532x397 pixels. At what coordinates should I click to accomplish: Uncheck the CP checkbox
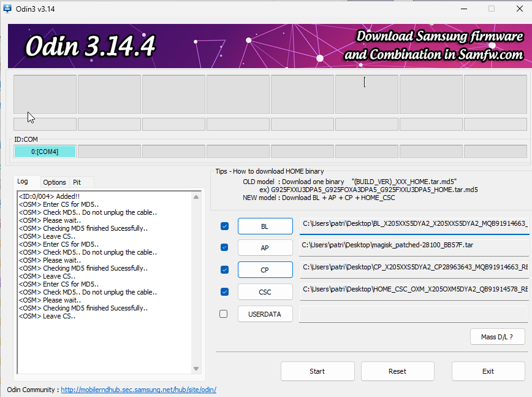(223, 269)
